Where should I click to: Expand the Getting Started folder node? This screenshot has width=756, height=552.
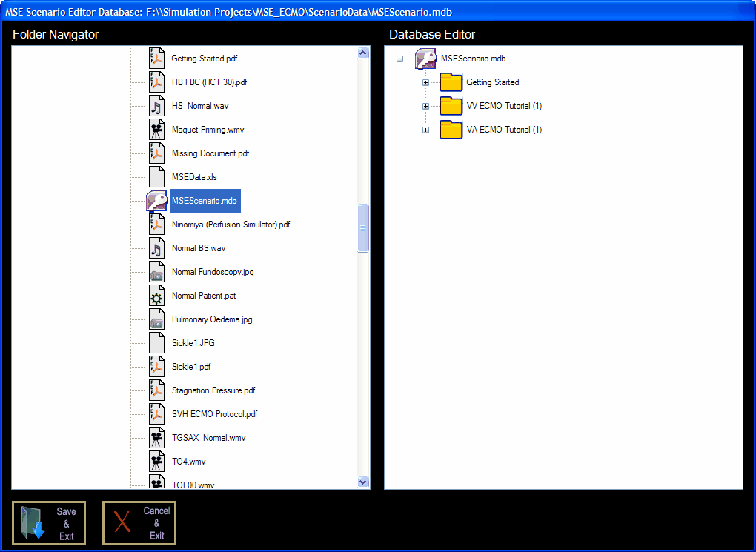pos(425,82)
